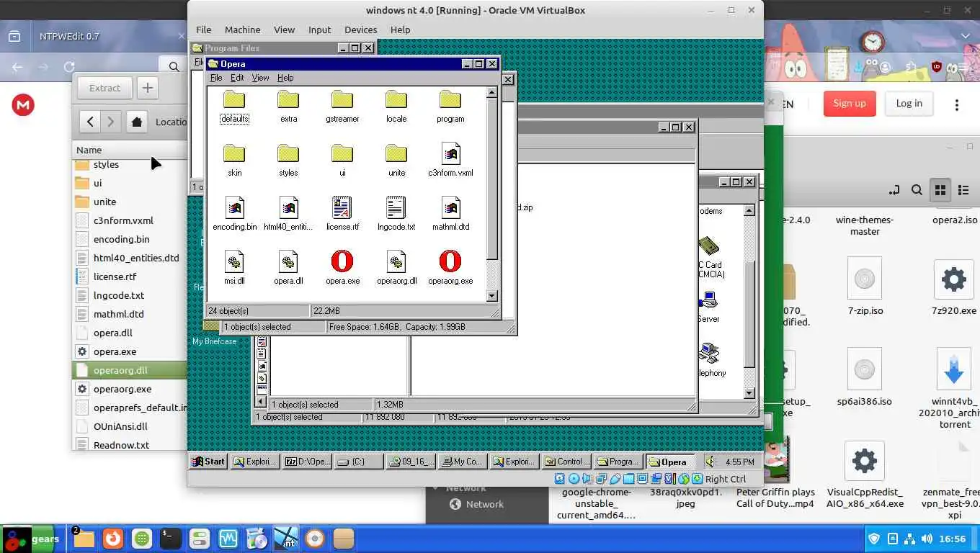Open the Devices menu of VirtualBox
The height and width of the screenshot is (553, 980).
tap(360, 30)
